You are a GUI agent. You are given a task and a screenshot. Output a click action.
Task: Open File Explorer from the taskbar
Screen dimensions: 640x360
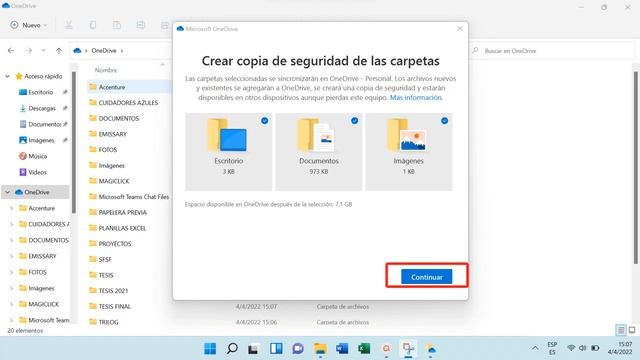(x=320, y=349)
